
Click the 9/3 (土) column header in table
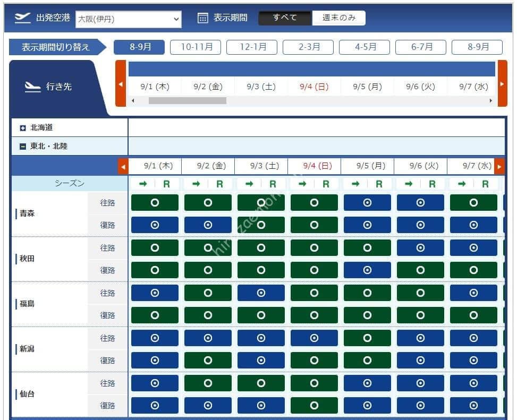261,166
